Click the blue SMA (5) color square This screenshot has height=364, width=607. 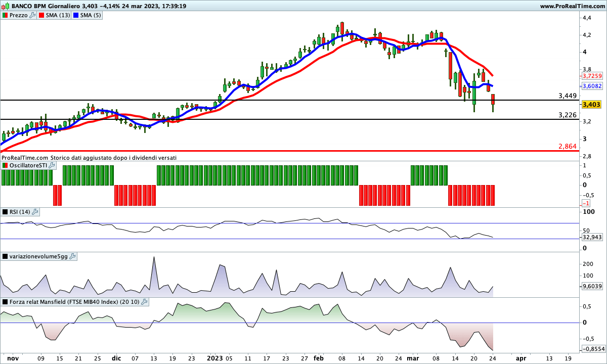coord(76,15)
